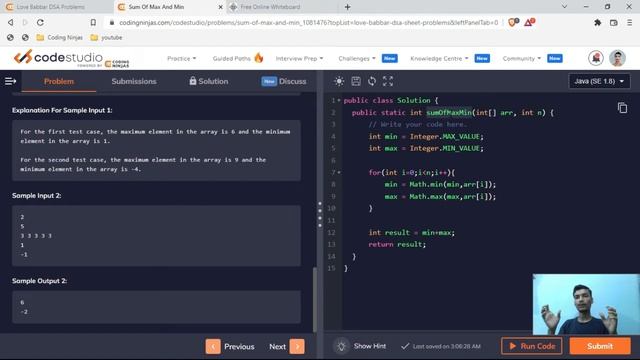Viewport: 640px width, 360px height.
Task: Expand the Interview Prep menu
Action: 299,58
